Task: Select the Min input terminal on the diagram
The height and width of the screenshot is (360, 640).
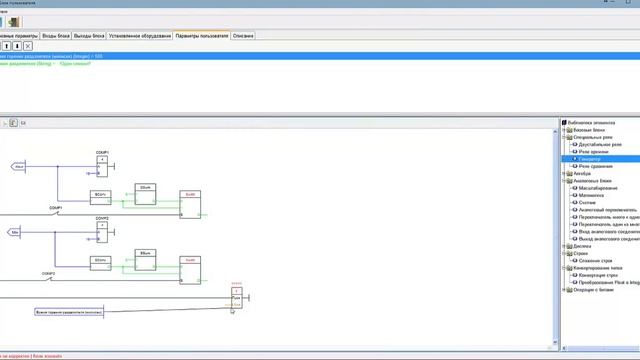Action: click(14, 232)
